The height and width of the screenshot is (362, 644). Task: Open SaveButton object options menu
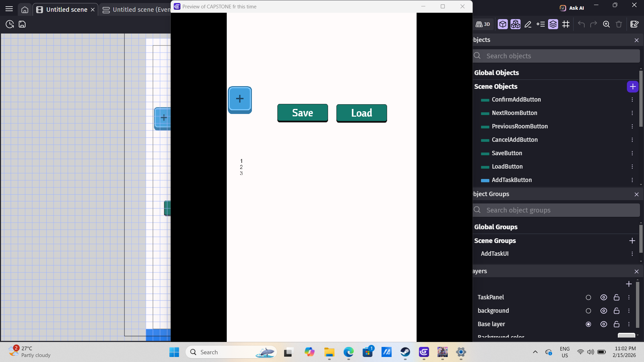pos(632,153)
